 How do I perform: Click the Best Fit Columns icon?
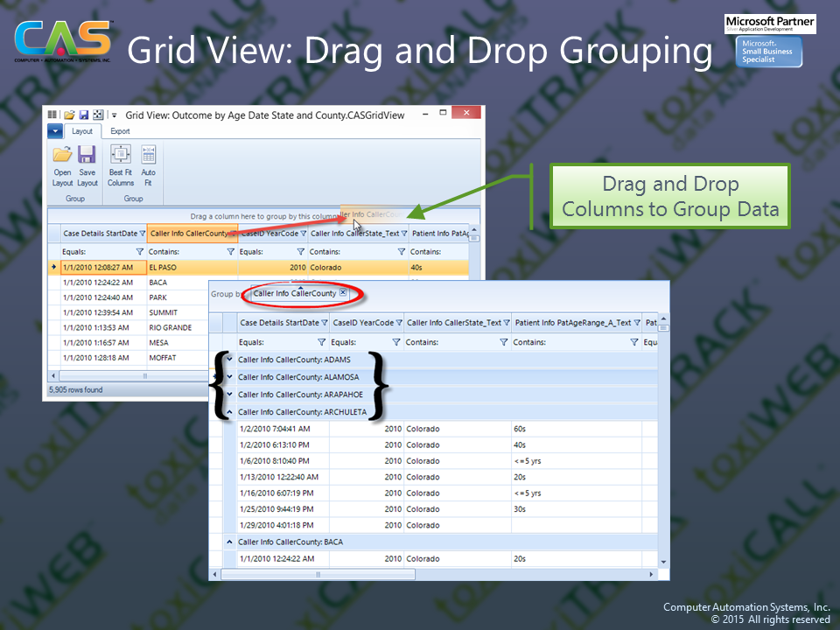[121, 156]
